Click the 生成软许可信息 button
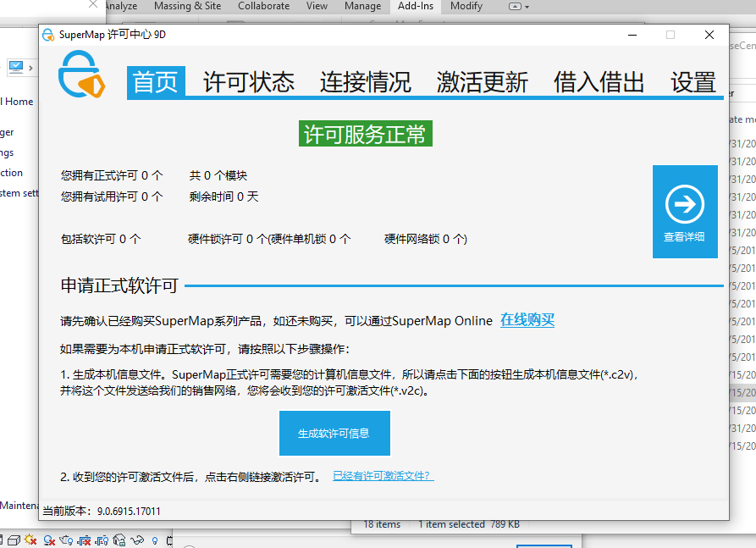 coord(334,433)
